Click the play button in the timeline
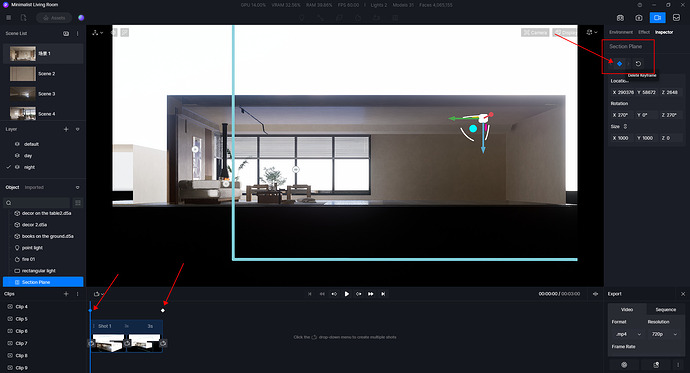 click(347, 294)
